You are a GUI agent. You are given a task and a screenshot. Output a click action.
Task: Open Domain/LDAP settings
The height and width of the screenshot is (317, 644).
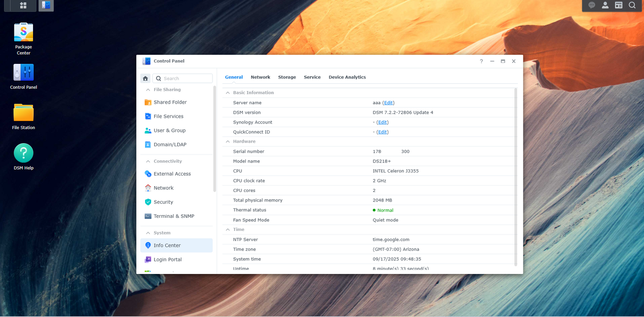[176, 144]
